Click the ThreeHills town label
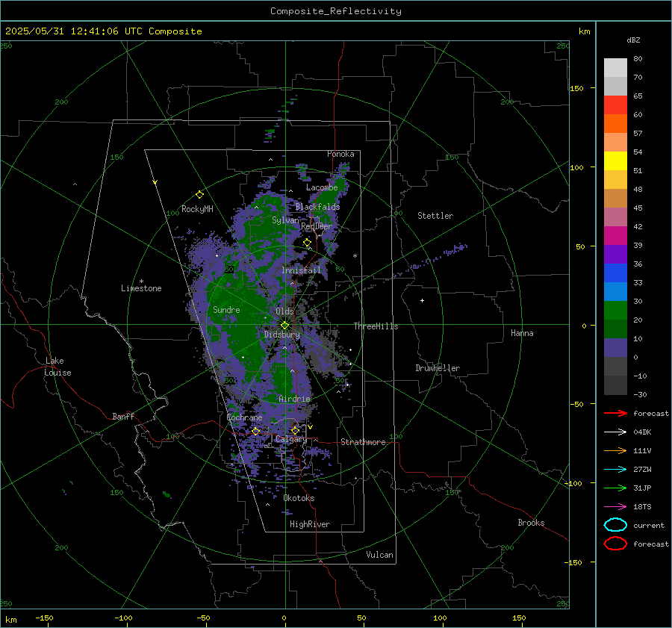The image size is (672, 628). [376, 326]
